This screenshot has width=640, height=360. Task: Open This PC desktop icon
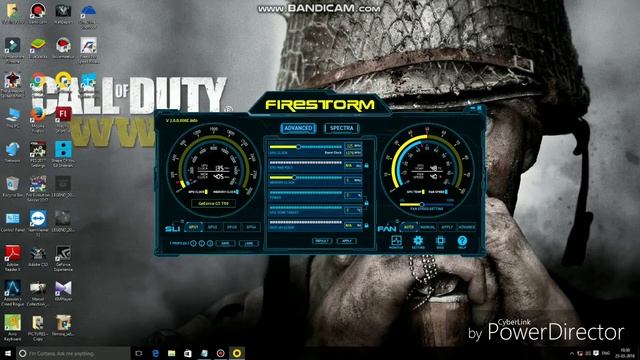(x=12, y=118)
